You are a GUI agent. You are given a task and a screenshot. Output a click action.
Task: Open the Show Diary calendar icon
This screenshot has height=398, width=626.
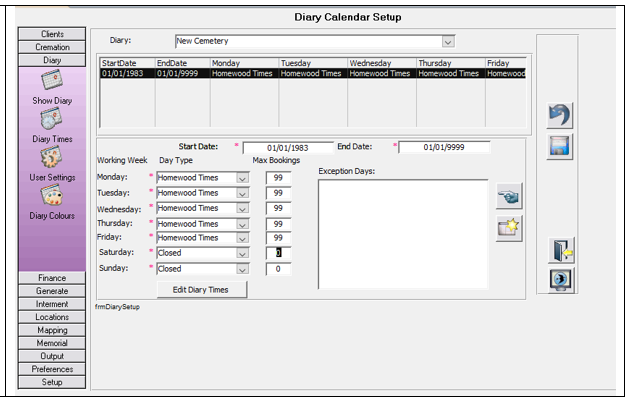(x=52, y=79)
